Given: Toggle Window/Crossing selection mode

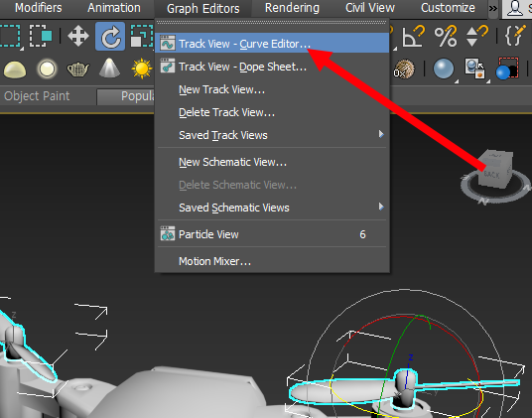Looking at the screenshot, I should coord(41,36).
